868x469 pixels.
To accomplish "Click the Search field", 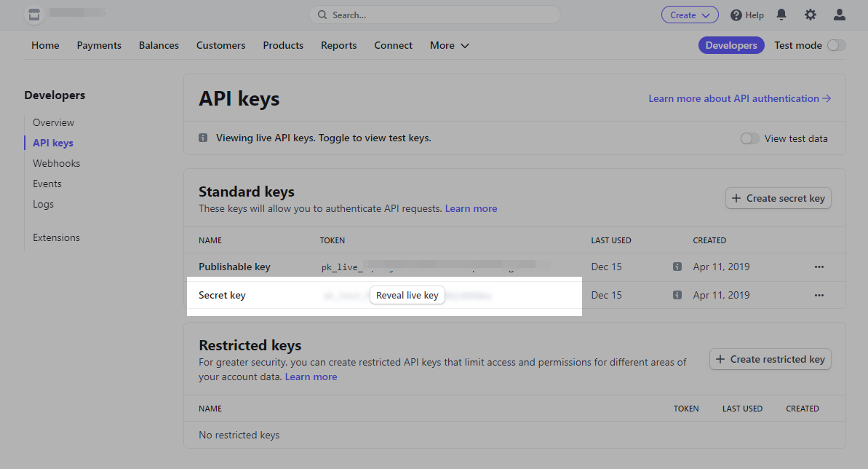I will coord(434,15).
